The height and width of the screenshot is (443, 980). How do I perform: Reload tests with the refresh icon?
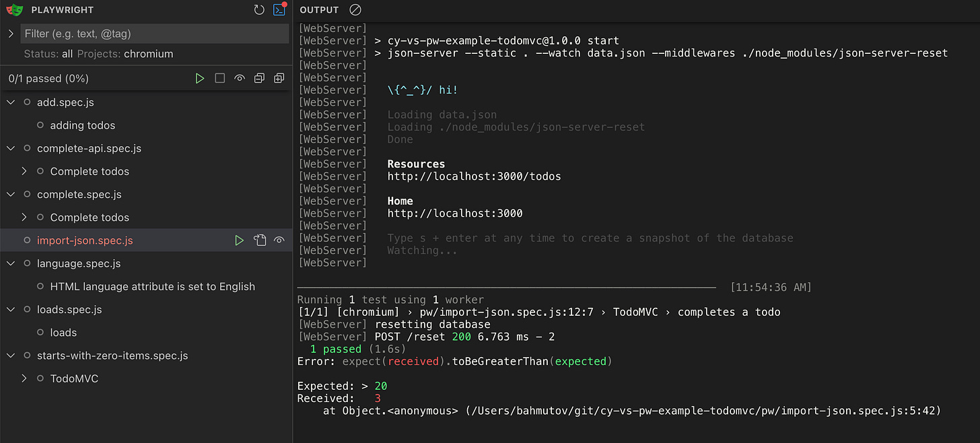pos(259,10)
